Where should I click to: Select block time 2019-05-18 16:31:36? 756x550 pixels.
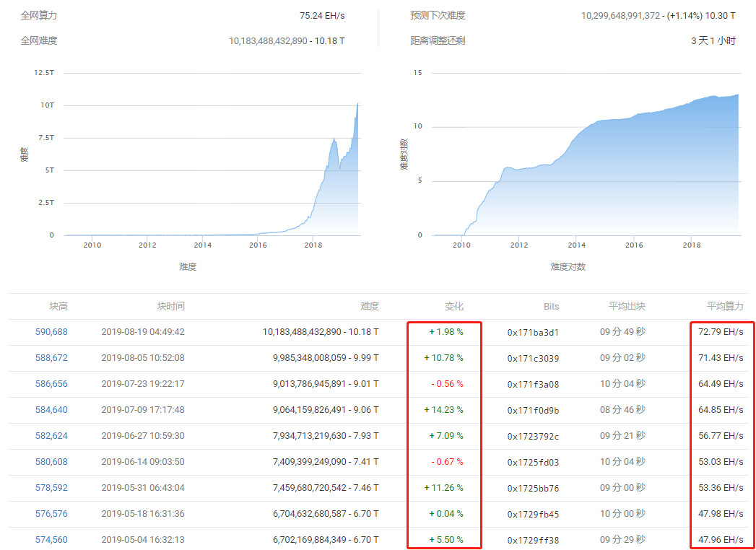[143, 514]
